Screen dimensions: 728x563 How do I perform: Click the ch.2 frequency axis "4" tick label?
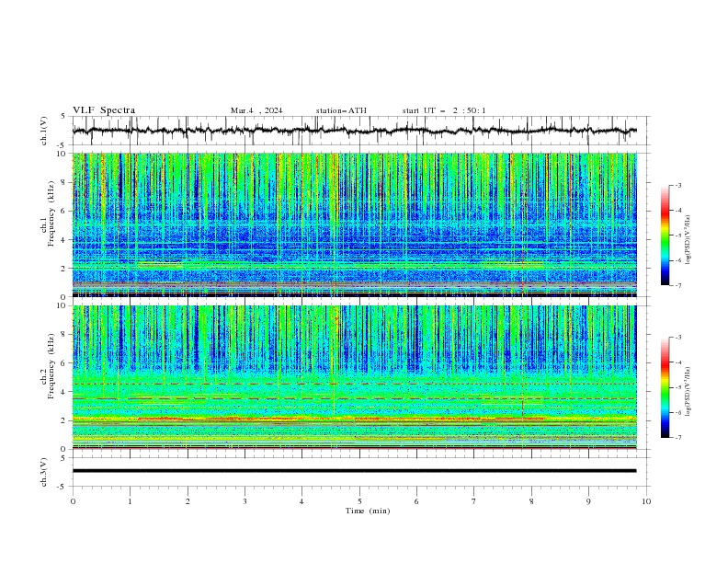click(65, 392)
